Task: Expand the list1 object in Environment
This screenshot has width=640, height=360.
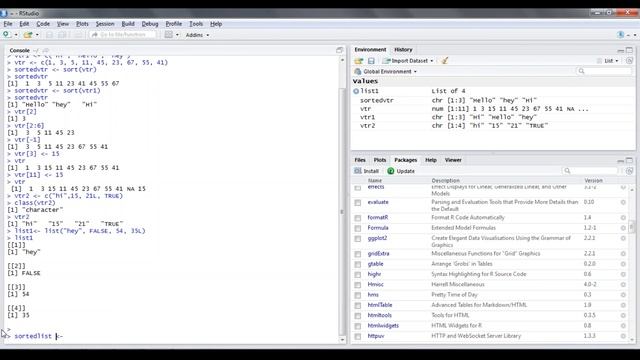Action: (x=356, y=91)
